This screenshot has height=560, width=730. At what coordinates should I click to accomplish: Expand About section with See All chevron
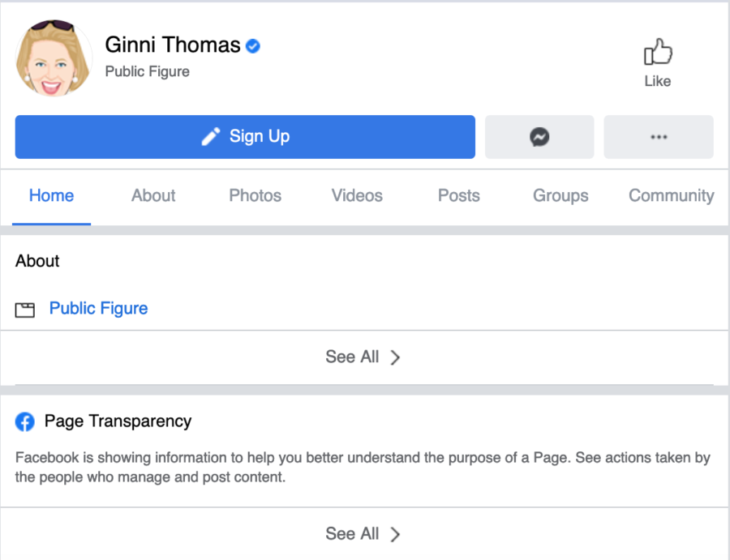[395, 357]
